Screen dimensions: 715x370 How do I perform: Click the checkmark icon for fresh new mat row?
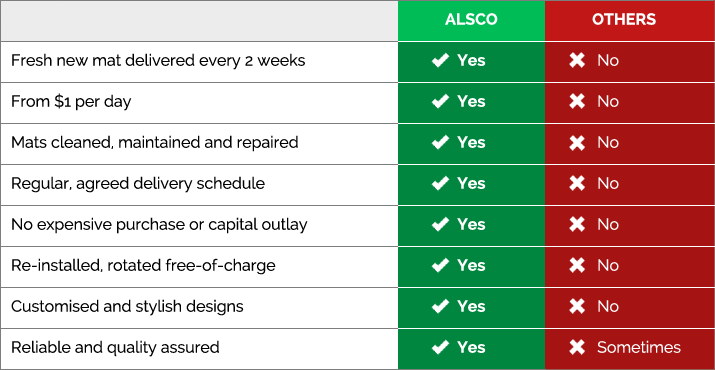click(x=440, y=60)
